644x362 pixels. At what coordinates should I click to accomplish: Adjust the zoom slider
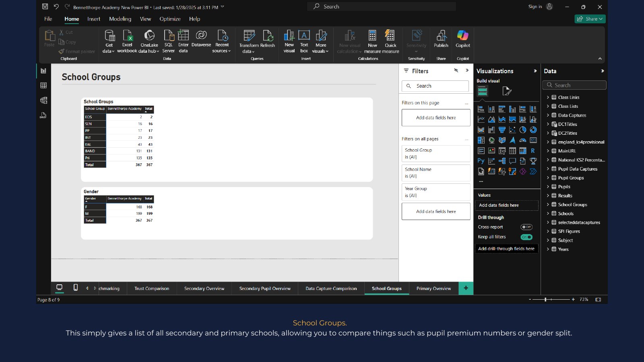[545, 299]
